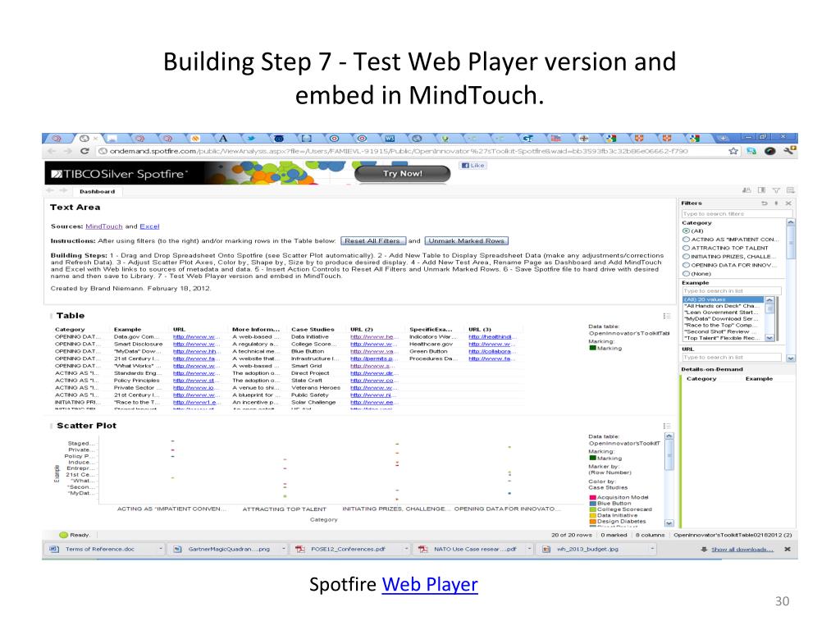This screenshot has width=840, height=630.
Task: Open Terms of Reference.doc download dropdown arrow
Action: 160,549
